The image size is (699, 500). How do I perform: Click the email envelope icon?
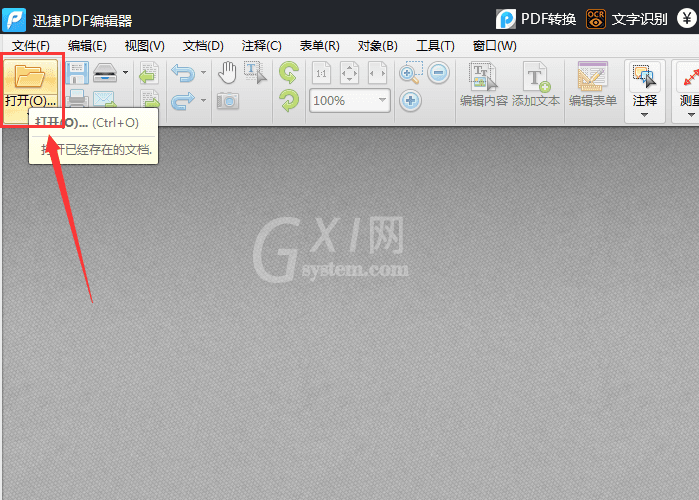(105, 99)
